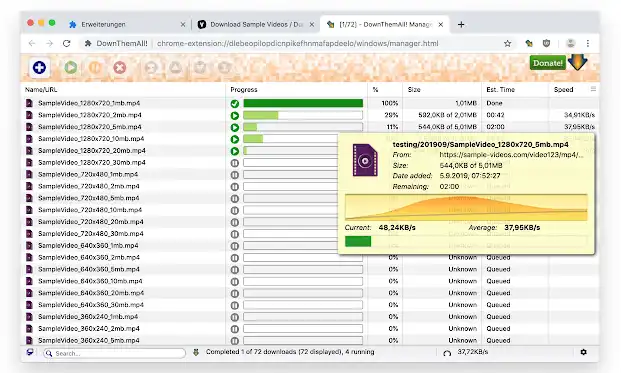
Task: Open the profile avatar menu
Action: (570, 44)
